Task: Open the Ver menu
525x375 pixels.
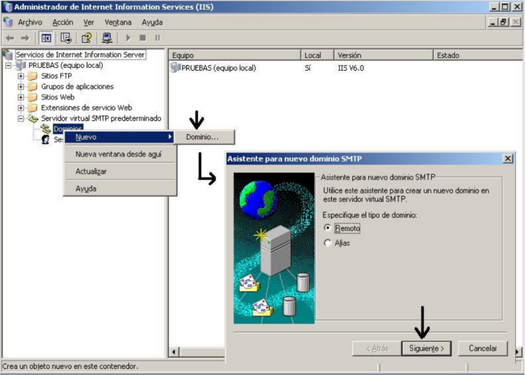Action: click(x=89, y=22)
